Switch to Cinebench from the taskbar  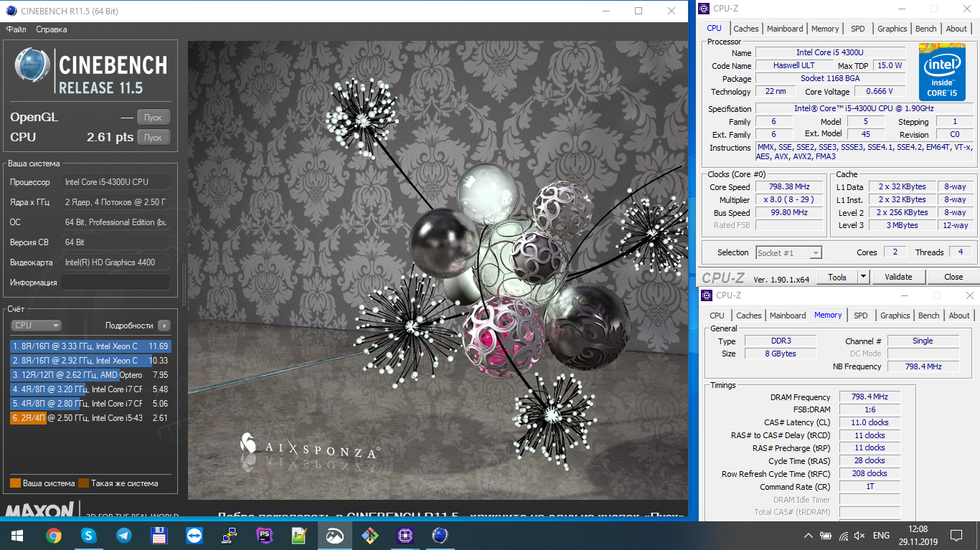440,535
